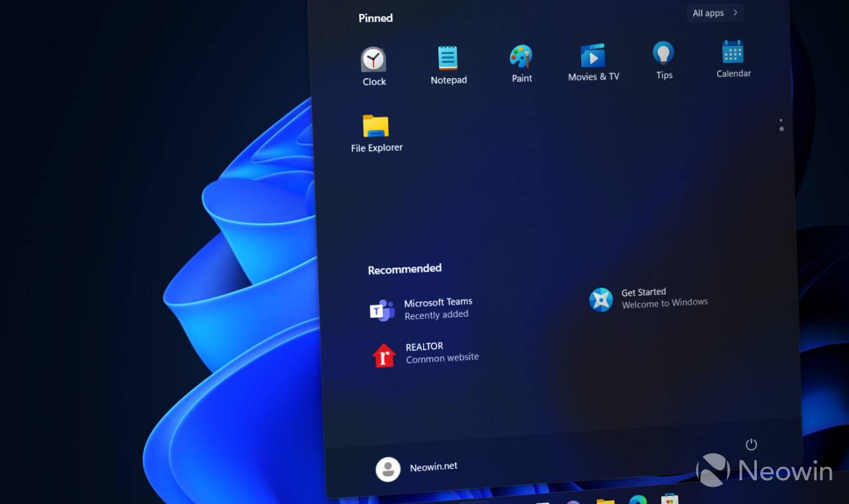Click the user avatar circle

(x=388, y=468)
